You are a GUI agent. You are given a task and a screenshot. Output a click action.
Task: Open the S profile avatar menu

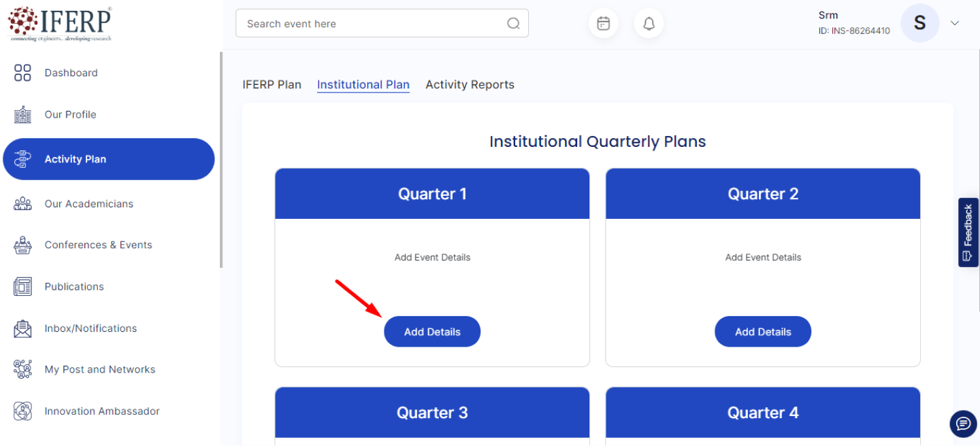(x=919, y=23)
